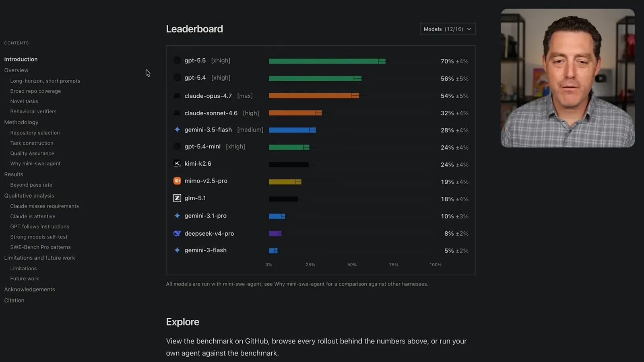
Task: Open Strong models self-test entry
Action: (x=39, y=237)
